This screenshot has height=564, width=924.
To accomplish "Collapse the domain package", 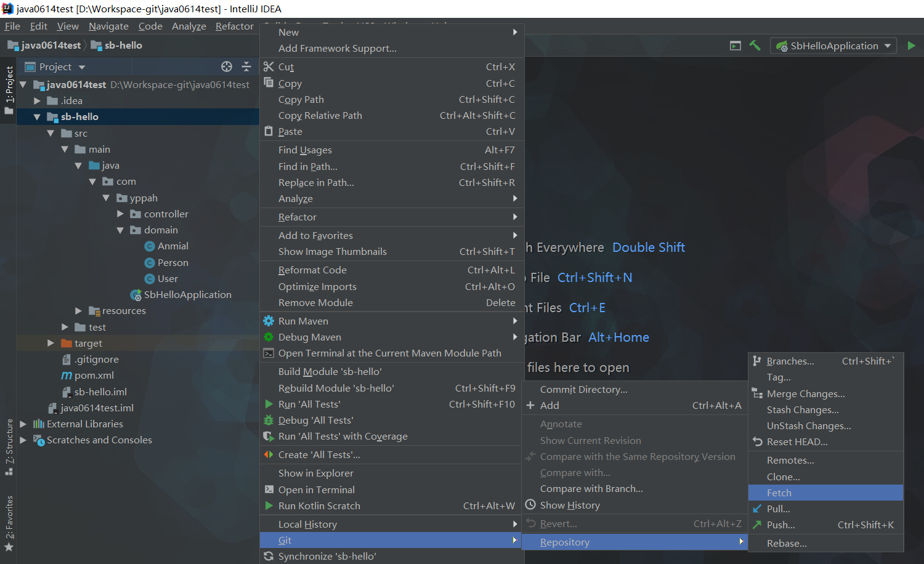I will pyautogui.click(x=120, y=230).
